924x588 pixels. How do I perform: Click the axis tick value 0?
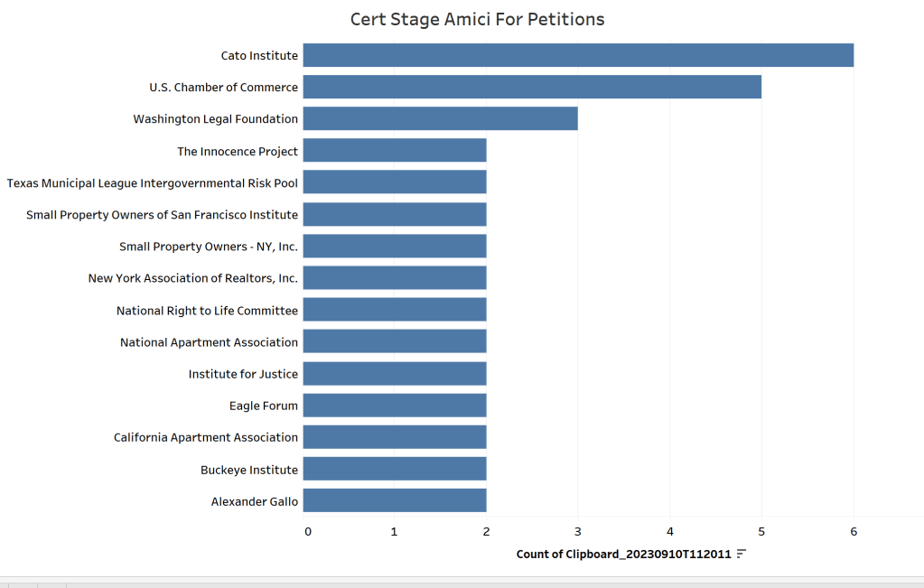[308, 531]
